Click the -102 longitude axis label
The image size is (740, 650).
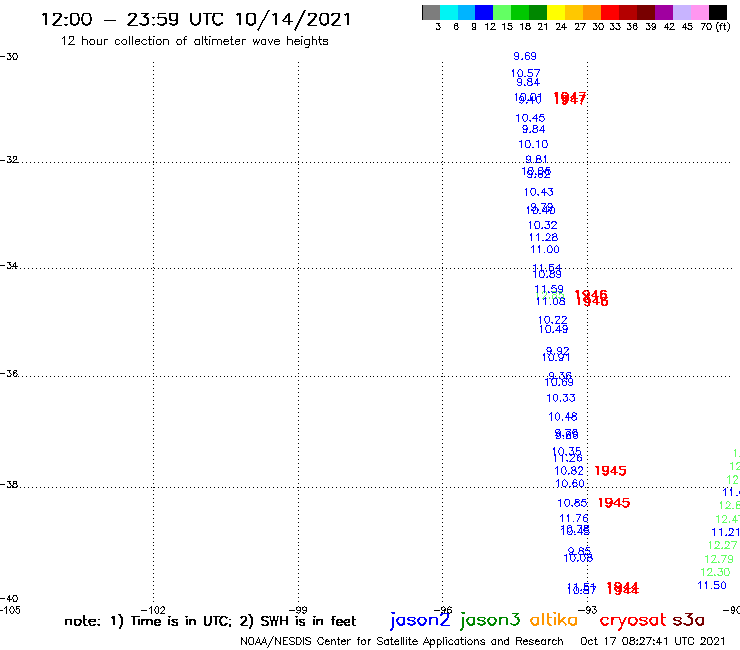pos(153,610)
